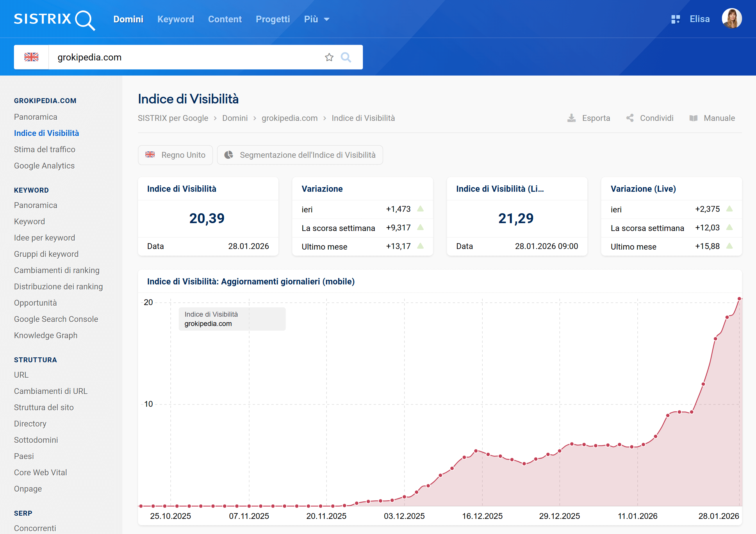Expand Indice di Visibilità (Li... card title
The height and width of the screenshot is (534, 756).
[x=500, y=189]
